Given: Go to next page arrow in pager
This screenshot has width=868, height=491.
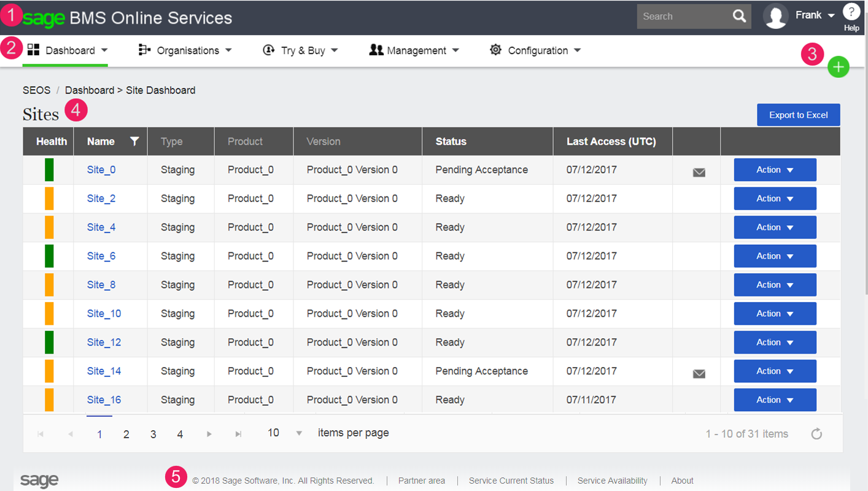Looking at the screenshot, I should click(x=209, y=434).
